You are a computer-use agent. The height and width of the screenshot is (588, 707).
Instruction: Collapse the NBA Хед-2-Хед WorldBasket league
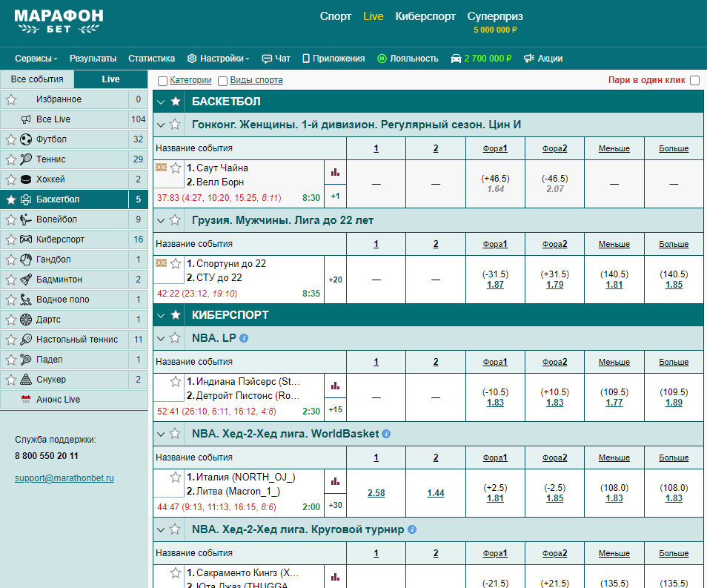(161, 434)
